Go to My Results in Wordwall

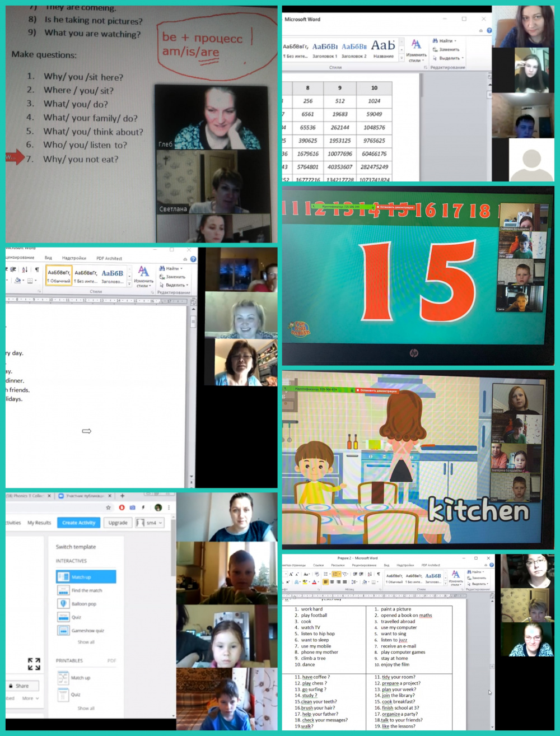[39, 523]
